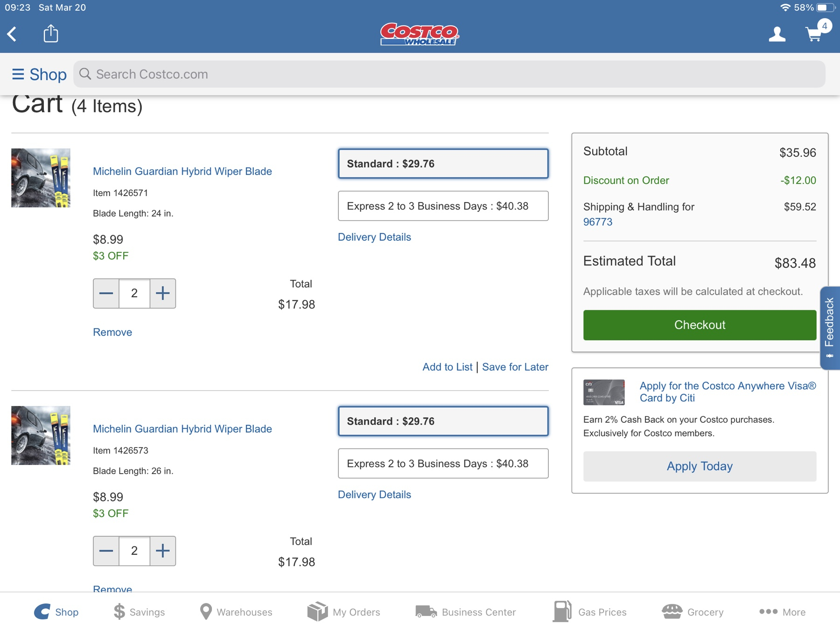Tap the 26 in. wiper blade thumbnail
840x630 pixels.
point(41,435)
